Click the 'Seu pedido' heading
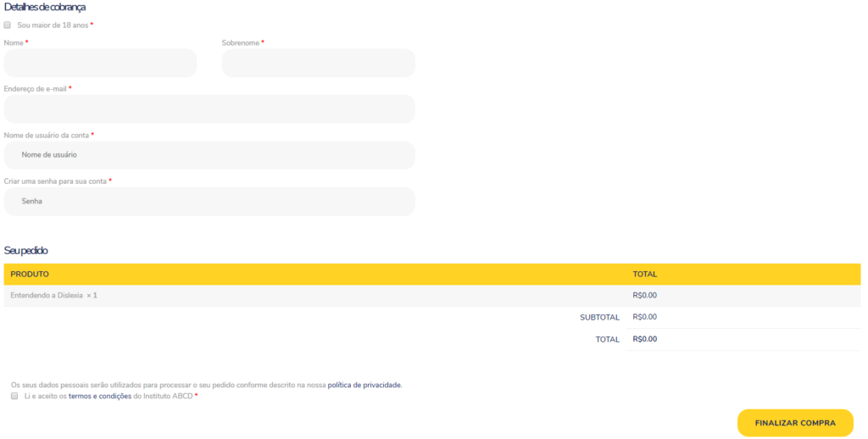The height and width of the screenshot is (439, 868). coord(25,250)
